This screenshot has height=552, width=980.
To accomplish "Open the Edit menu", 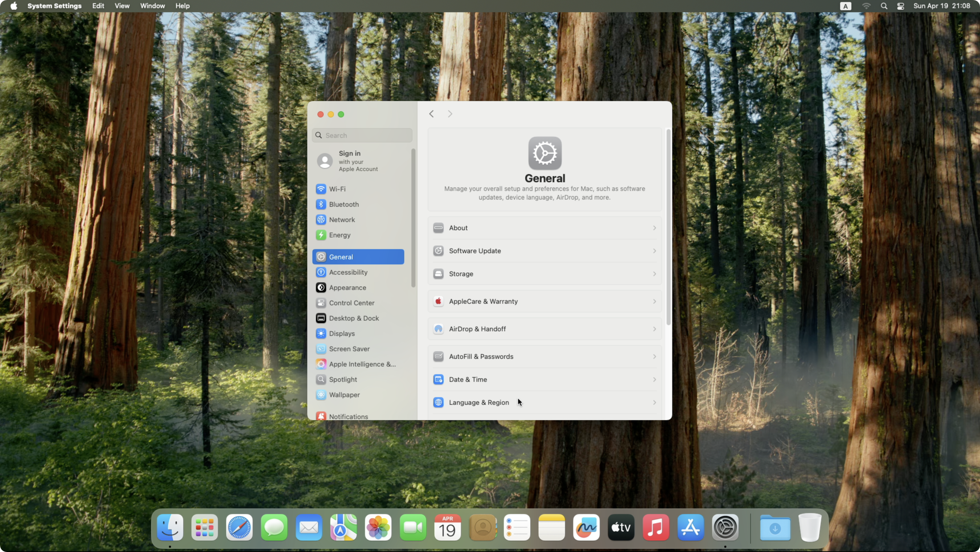I will tap(98, 6).
